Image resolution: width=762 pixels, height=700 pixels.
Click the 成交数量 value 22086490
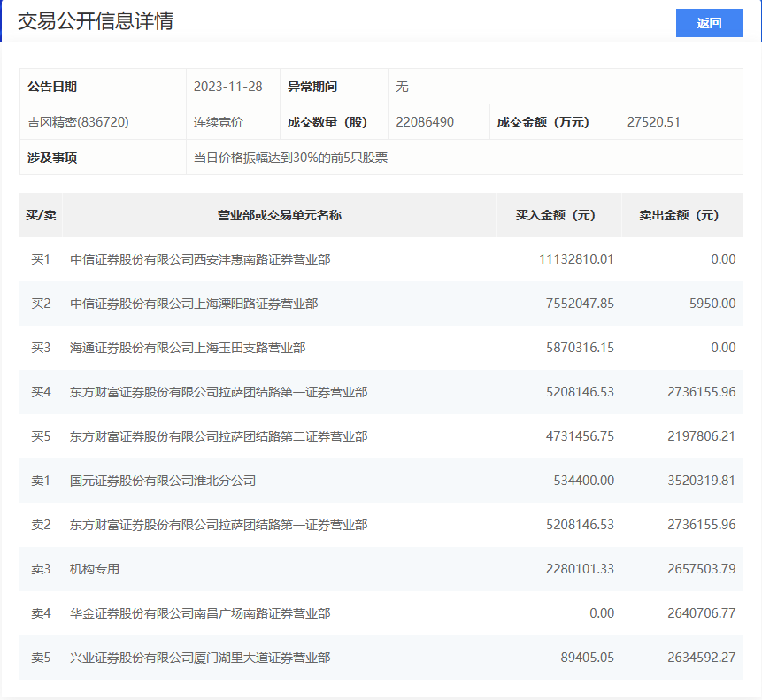tap(425, 122)
